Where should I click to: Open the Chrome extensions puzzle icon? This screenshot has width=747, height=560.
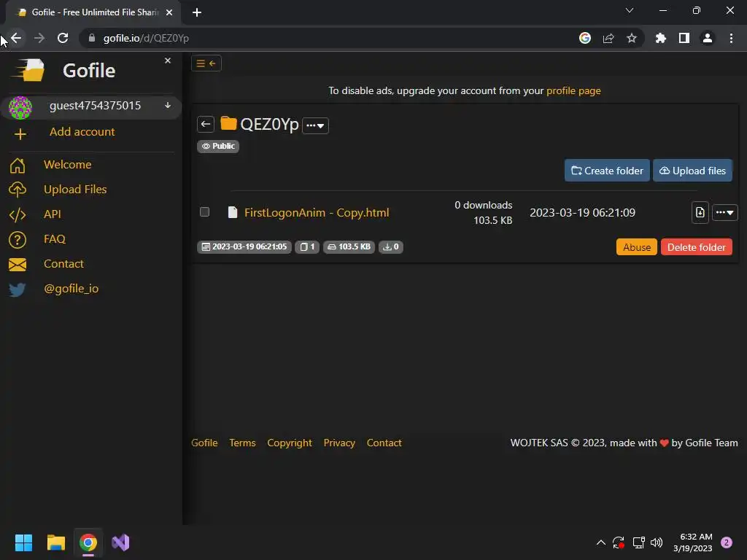(661, 38)
